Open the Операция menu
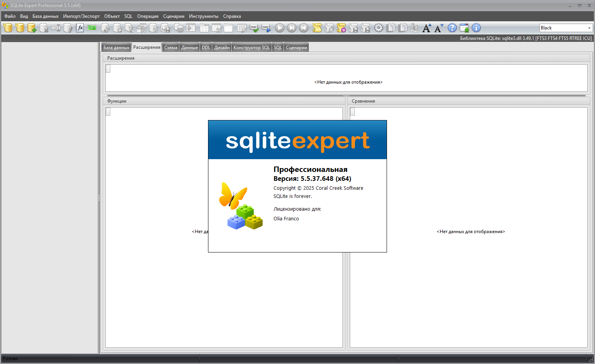 pos(148,16)
